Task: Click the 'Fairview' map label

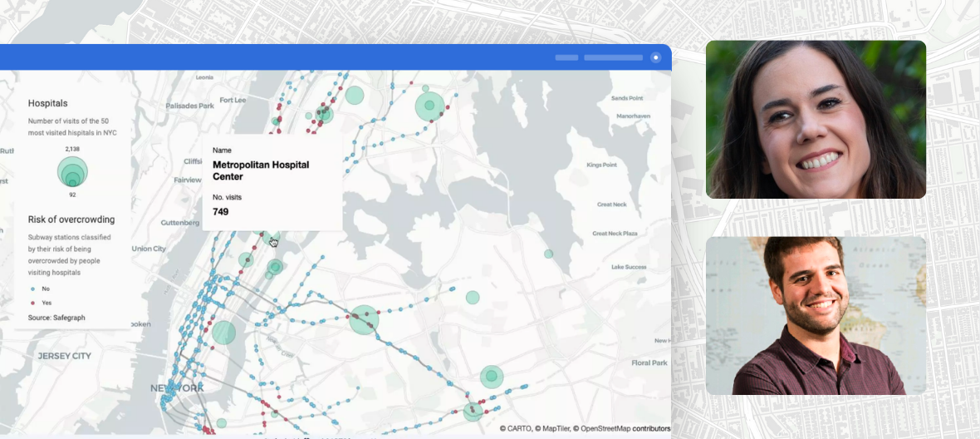Action: tap(188, 180)
